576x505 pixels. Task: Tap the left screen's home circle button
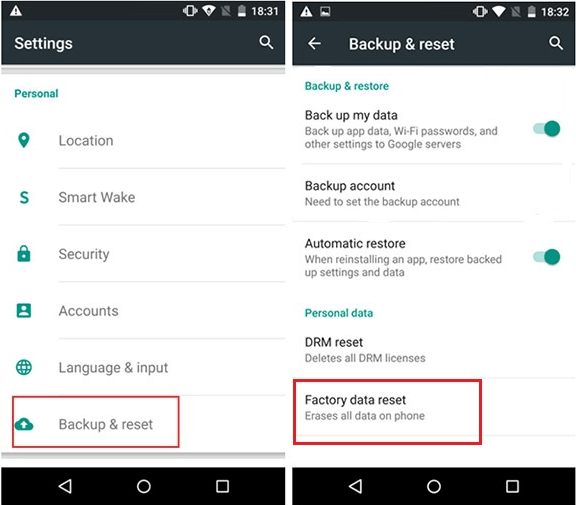144,486
